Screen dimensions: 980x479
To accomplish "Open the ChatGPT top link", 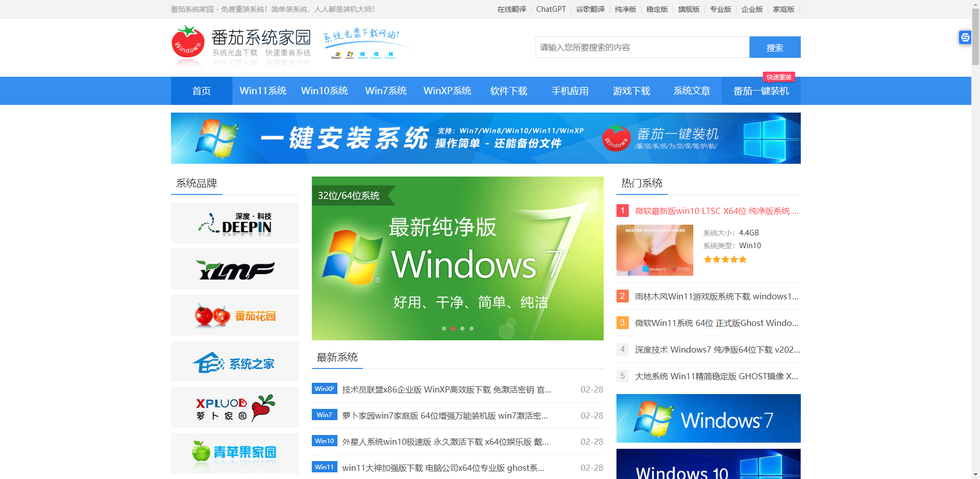I will 551,9.
